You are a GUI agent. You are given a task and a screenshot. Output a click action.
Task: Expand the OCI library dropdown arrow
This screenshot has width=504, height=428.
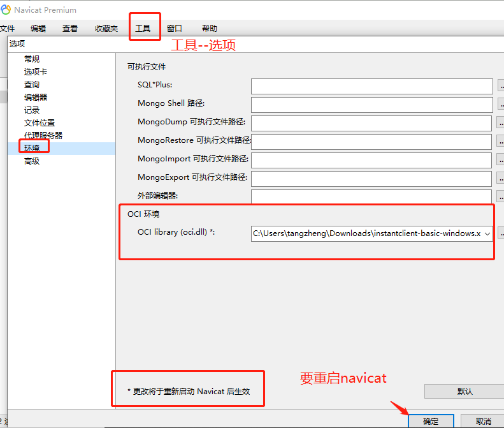[487, 234]
